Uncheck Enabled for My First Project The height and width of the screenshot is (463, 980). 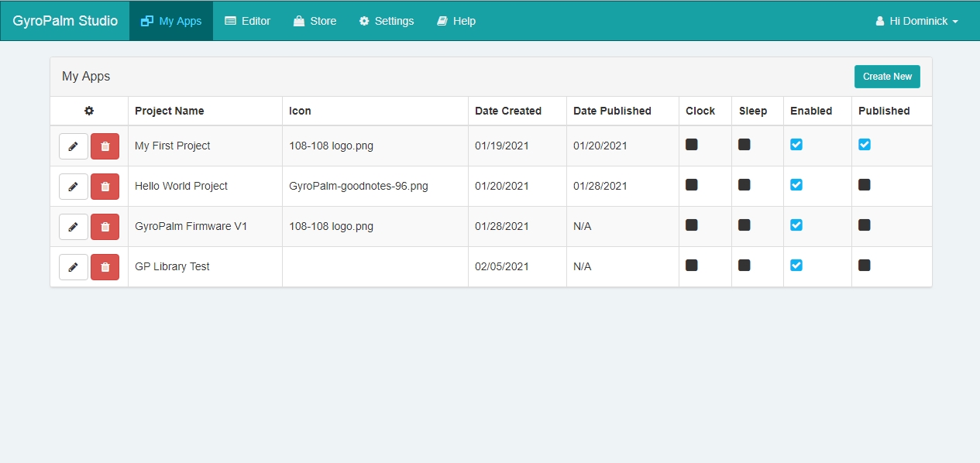pos(796,144)
